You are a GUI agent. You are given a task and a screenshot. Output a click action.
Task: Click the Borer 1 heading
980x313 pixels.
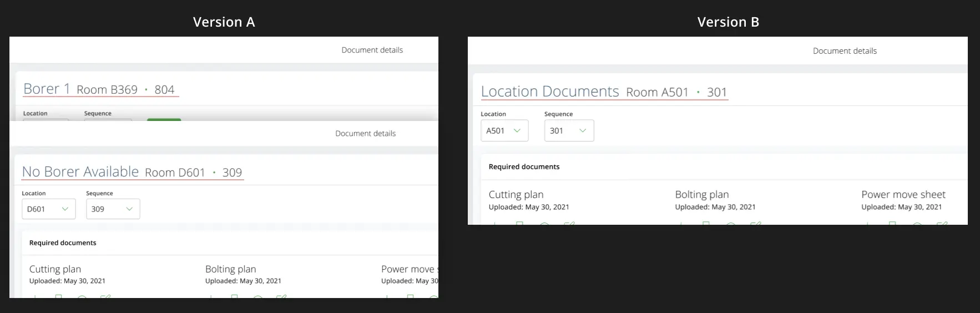47,89
